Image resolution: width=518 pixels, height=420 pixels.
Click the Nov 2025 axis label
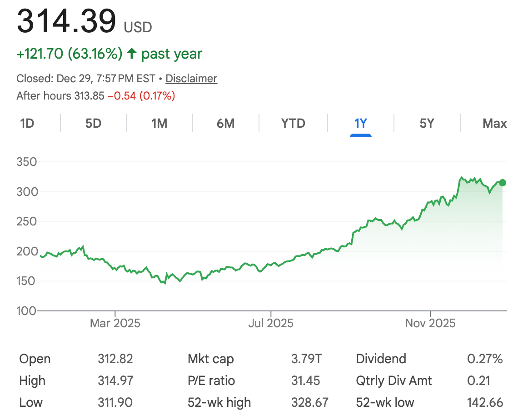430,324
